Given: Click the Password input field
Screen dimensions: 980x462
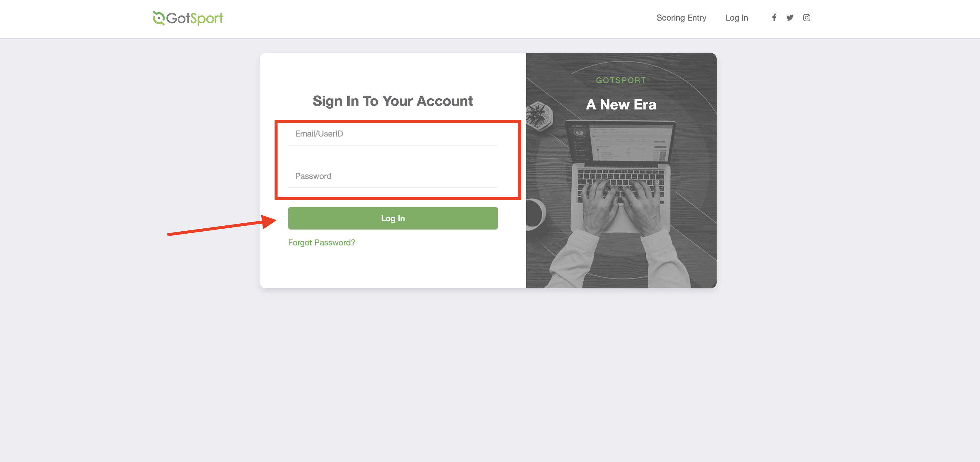Looking at the screenshot, I should [x=393, y=176].
